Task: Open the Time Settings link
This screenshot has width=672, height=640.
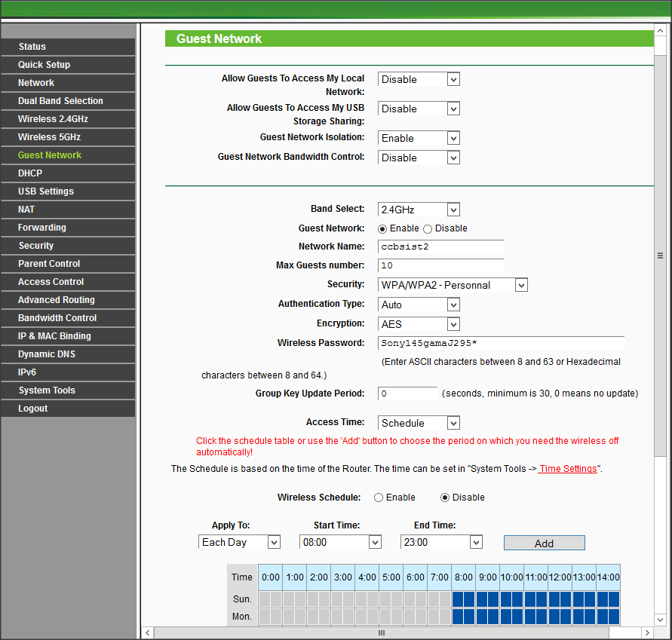Action: coord(568,469)
